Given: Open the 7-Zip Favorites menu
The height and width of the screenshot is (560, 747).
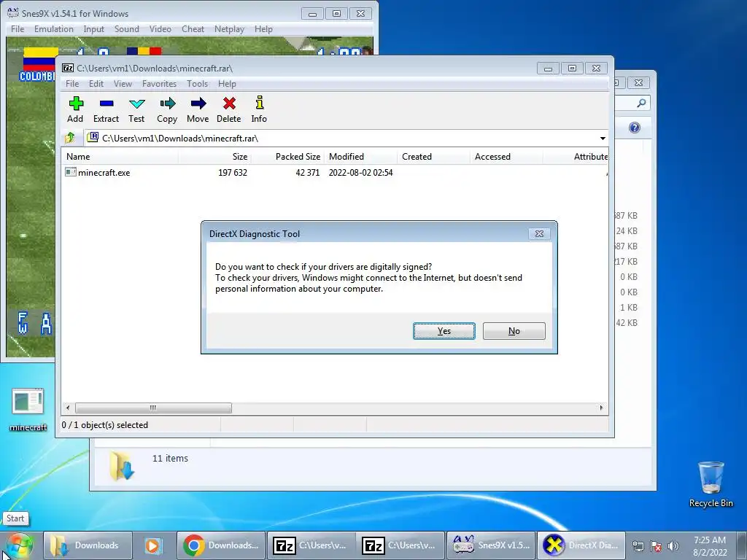Looking at the screenshot, I should point(159,84).
